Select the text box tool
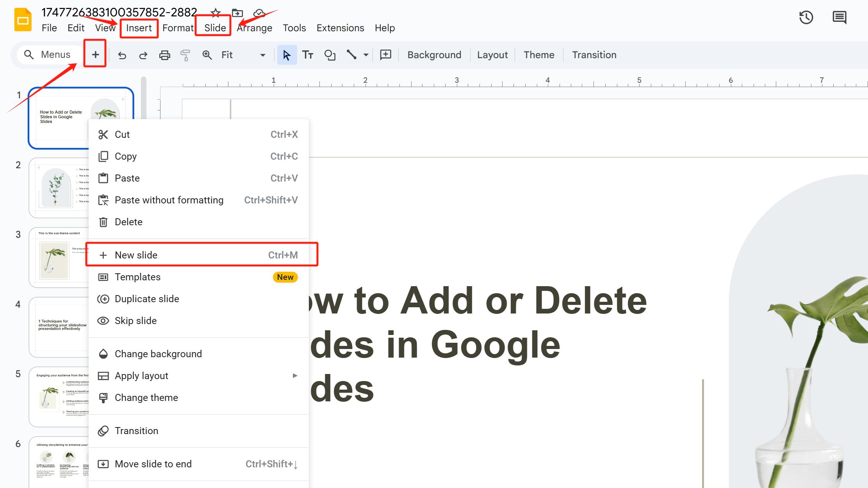The image size is (868, 488). click(x=308, y=55)
